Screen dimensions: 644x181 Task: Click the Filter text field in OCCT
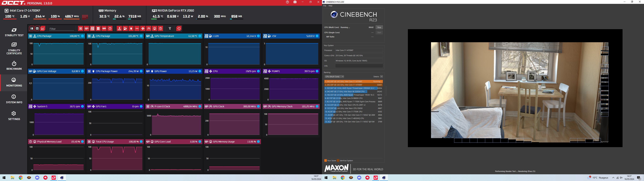[x=62, y=29]
